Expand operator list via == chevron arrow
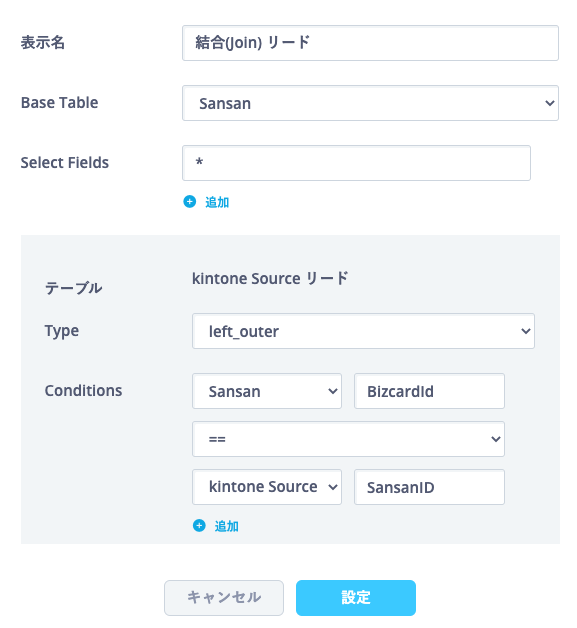 (x=496, y=439)
